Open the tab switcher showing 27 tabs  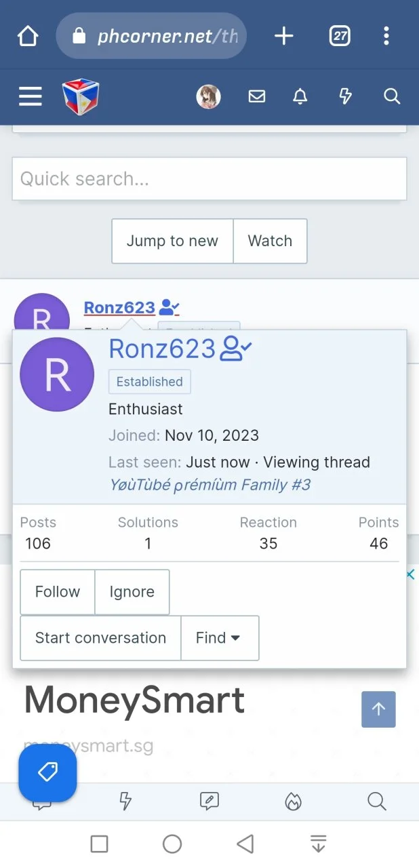(x=340, y=36)
